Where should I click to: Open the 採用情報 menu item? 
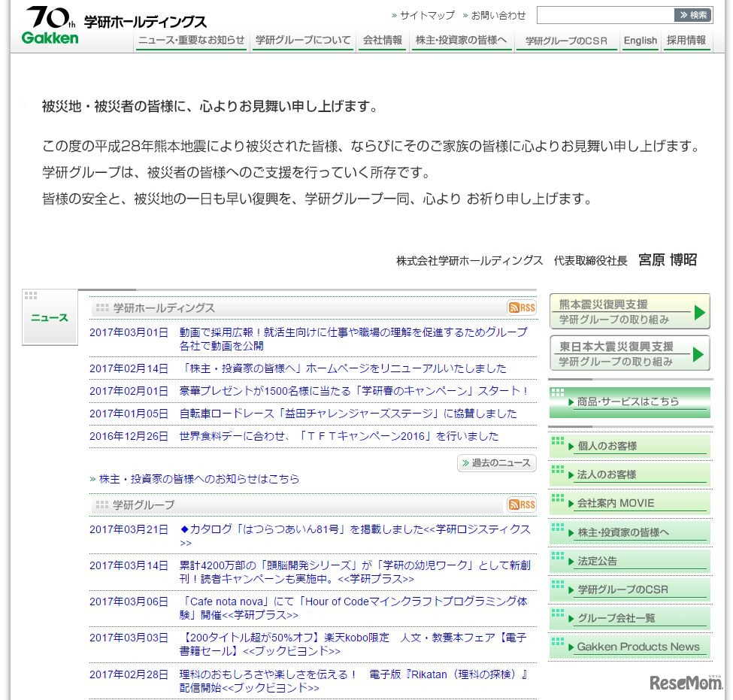pyautogui.click(x=685, y=41)
